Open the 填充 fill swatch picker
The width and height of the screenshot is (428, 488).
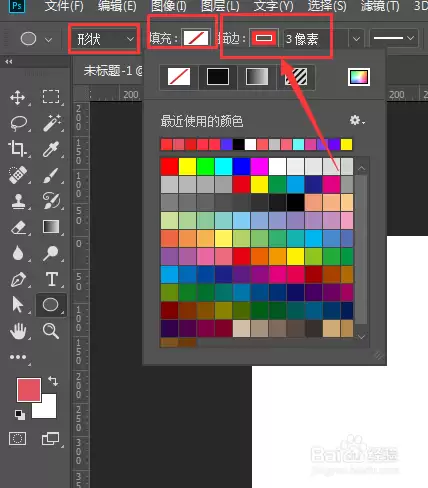pos(196,38)
